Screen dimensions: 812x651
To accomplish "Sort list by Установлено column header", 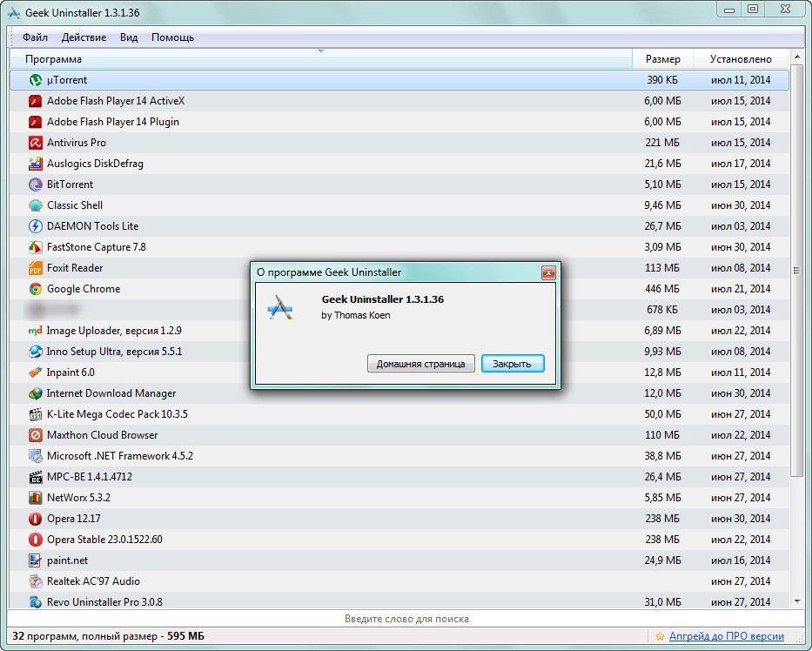I will 741,59.
